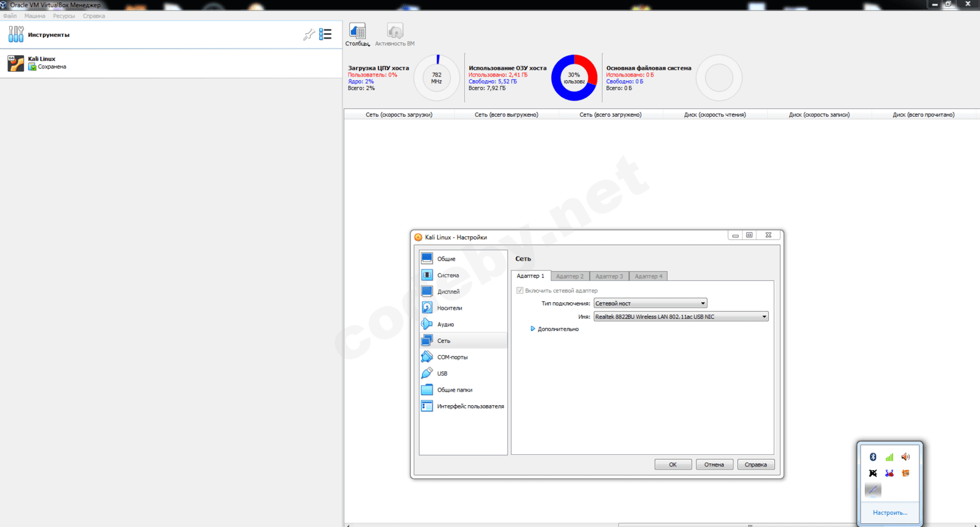The image size is (980, 527).
Task: Click the Сеть (скорость загрузки) column header
Action: 399,114
